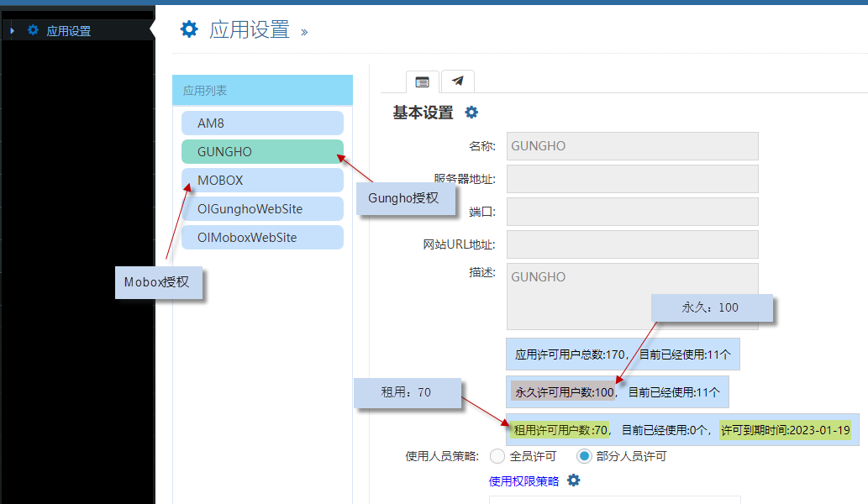This screenshot has width=868, height=504.
Task: Click the 端口 input field
Action: [x=632, y=212]
